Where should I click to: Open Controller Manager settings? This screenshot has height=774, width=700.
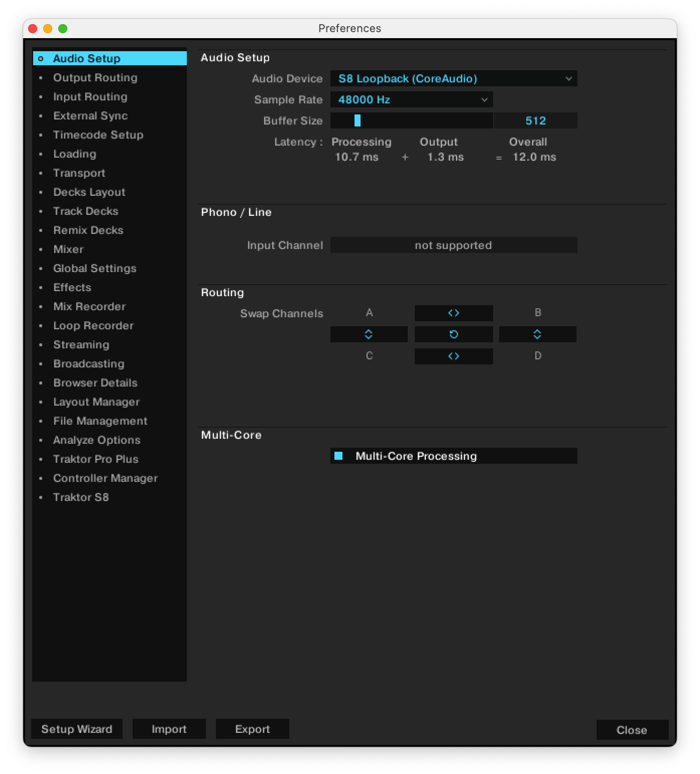(109, 478)
